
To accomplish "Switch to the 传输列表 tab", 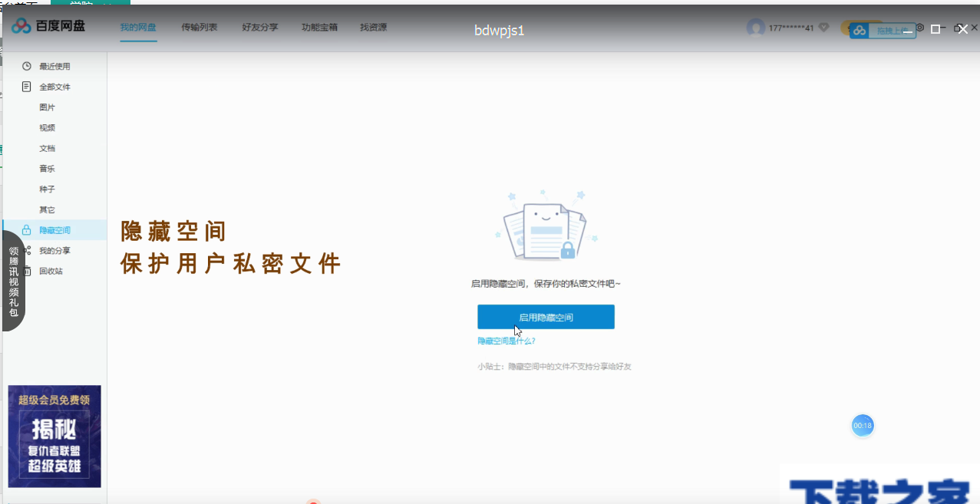I will pyautogui.click(x=199, y=27).
